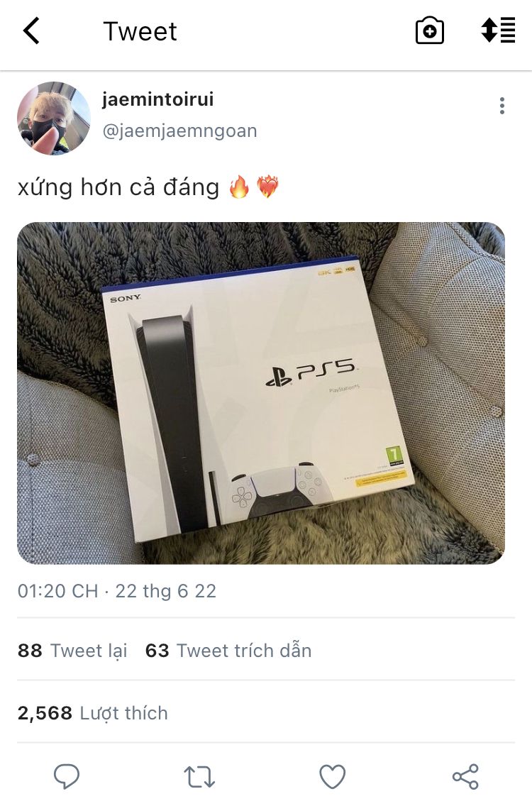Tap the reply speech bubble icon
532x806 pixels.
[67, 776]
